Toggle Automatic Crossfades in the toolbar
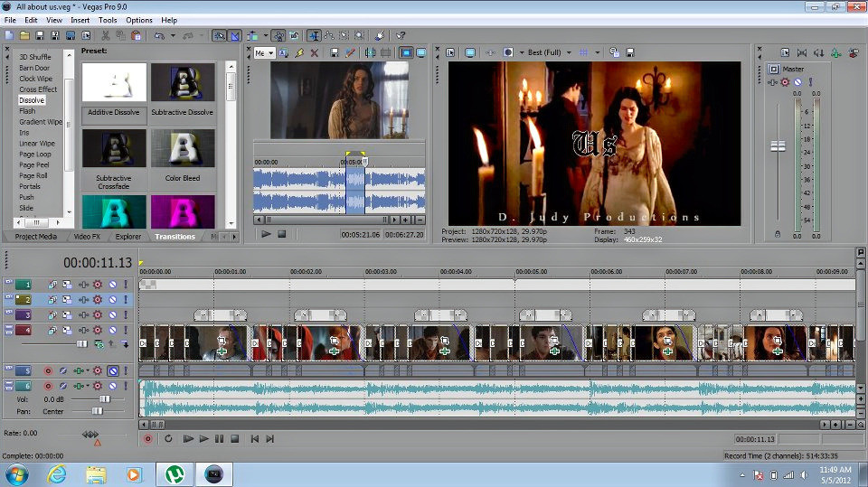Image resolution: width=868 pixels, height=487 pixels. pyautogui.click(x=235, y=35)
